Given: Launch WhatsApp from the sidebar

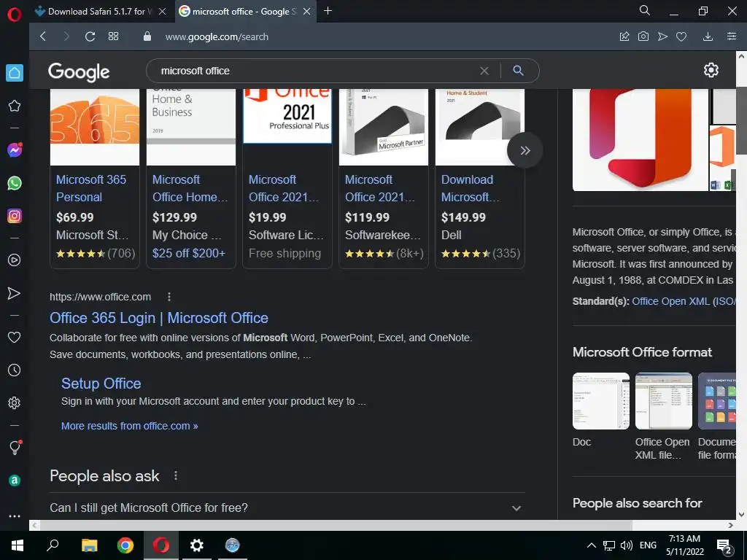Looking at the screenshot, I should pos(15,183).
